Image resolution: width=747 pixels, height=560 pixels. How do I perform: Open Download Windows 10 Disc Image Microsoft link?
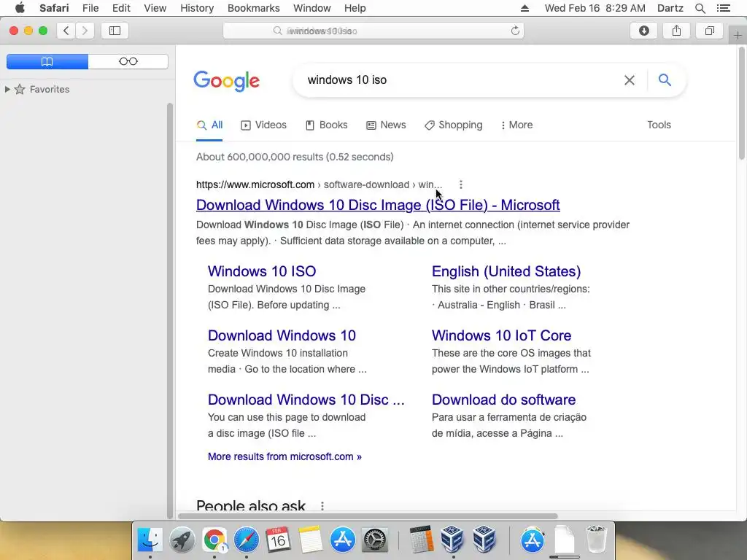pyautogui.click(x=378, y=205)
